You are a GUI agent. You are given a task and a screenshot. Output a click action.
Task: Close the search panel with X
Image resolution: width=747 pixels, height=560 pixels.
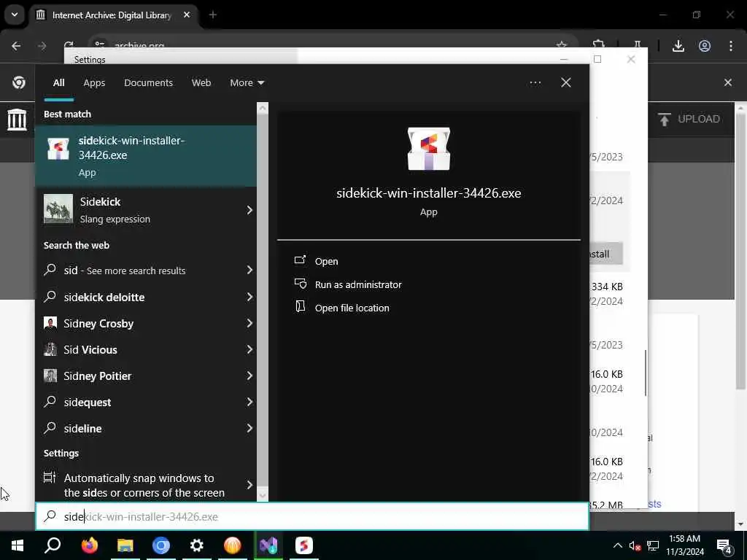tap(566, 83)
